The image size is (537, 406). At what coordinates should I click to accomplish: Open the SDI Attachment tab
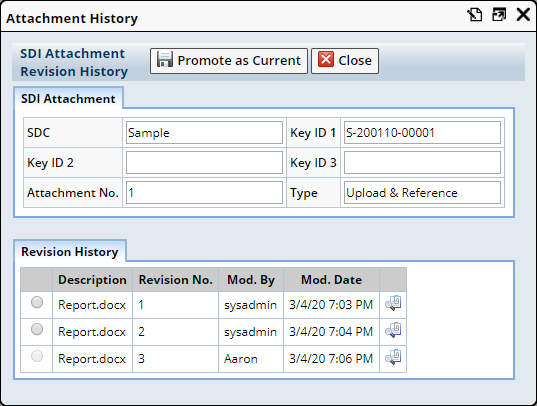[x=68, y=99]
